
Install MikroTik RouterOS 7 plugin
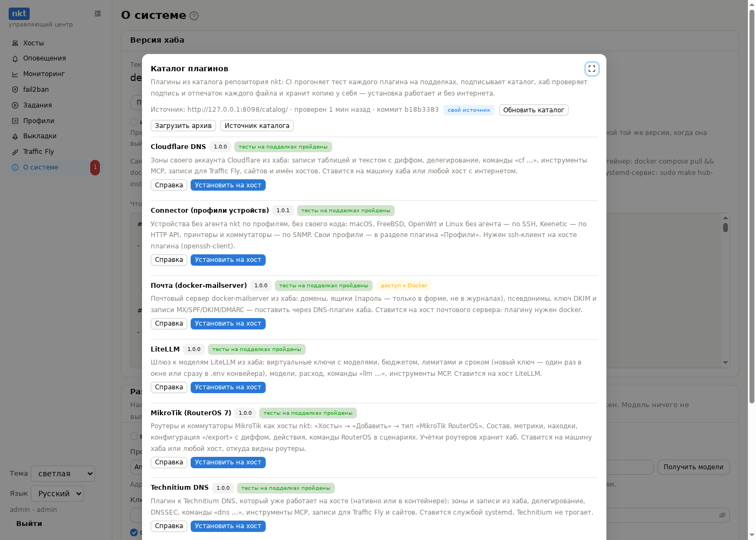tap(228, 462)
